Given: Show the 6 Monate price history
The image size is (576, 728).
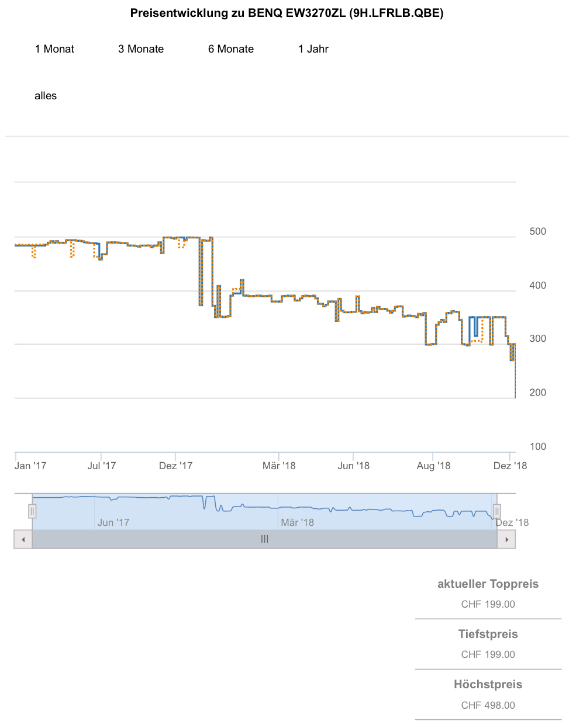Looking at the screenshot, I should click(231, 49).
